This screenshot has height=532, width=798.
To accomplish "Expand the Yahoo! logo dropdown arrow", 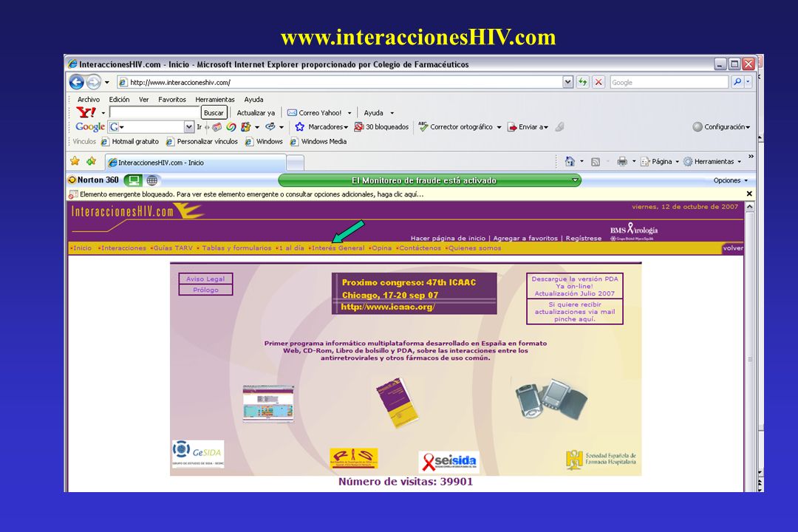I will click(103, 113).
